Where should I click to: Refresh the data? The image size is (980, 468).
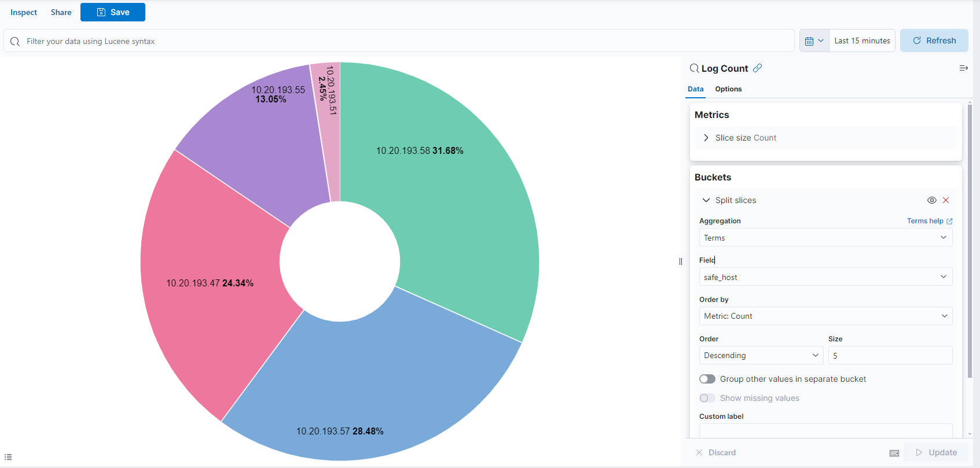pyautogui.click(x=934, y=40)
